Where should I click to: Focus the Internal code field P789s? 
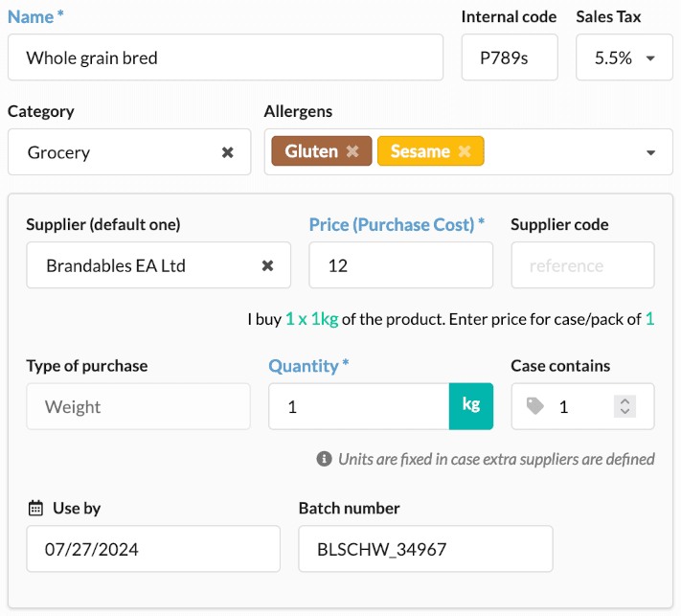coord(510,57)
